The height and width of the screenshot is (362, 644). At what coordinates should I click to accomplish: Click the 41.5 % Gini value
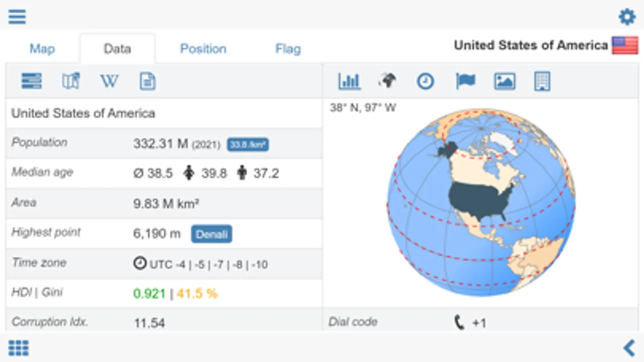pyautogui.click(x=197, y=294)
